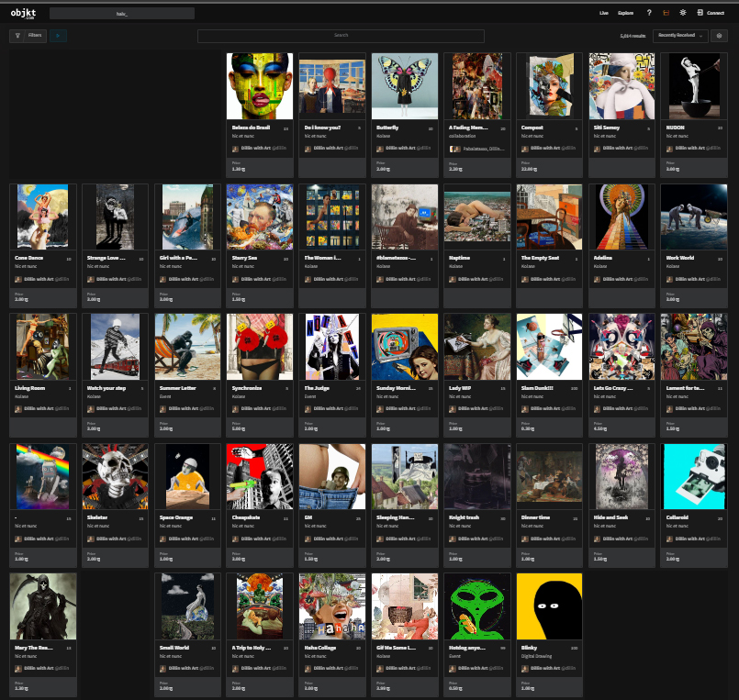Image resolution: width=739 pixels, height=700 pixels.
Task: Open the Lets Go Crazy... artwork thumbnail
Action: (621, 347)
